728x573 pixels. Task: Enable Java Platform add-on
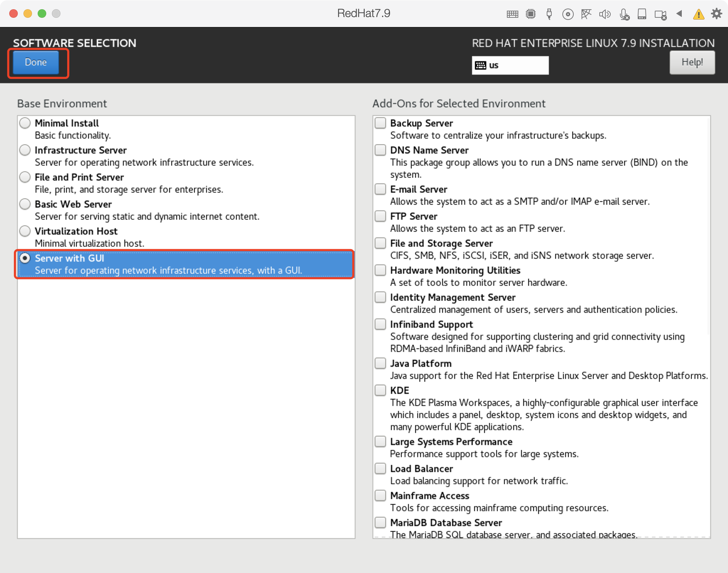(380, 363)
